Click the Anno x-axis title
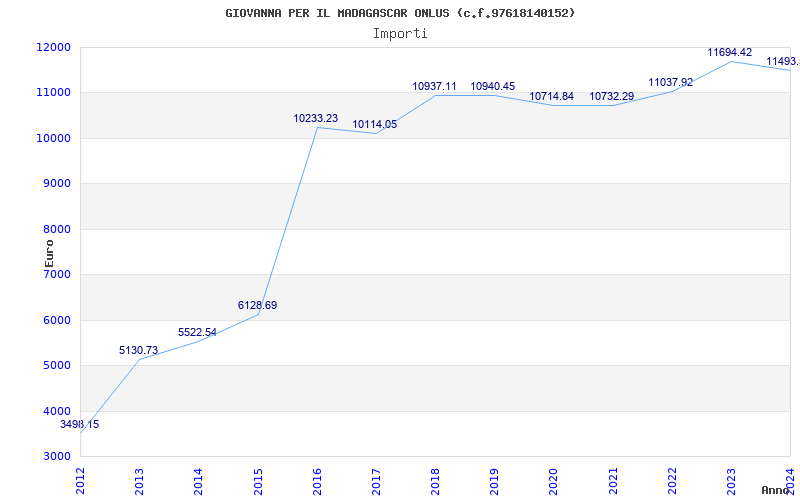The width and height of the screenshot is (800, 500). click(776, 490)
